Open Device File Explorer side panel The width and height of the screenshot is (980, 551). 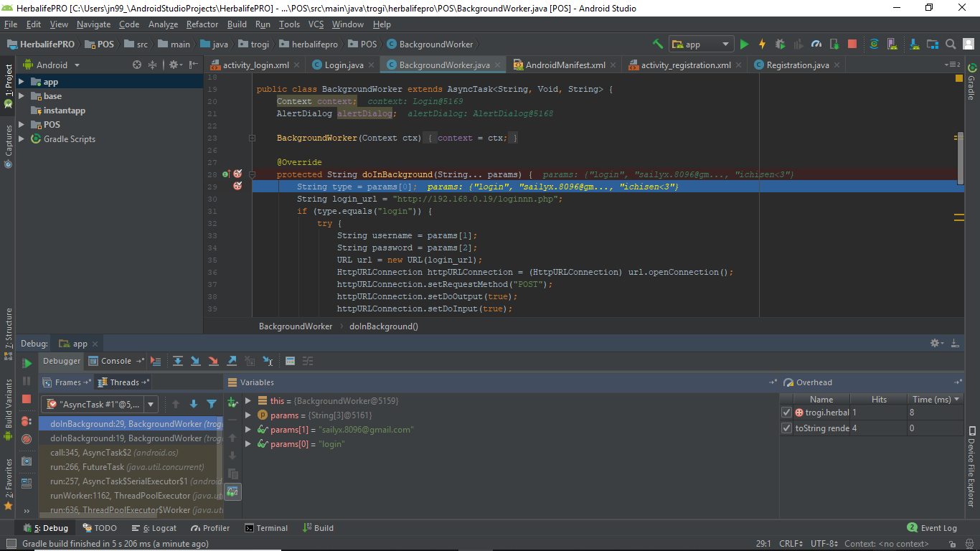972,467
